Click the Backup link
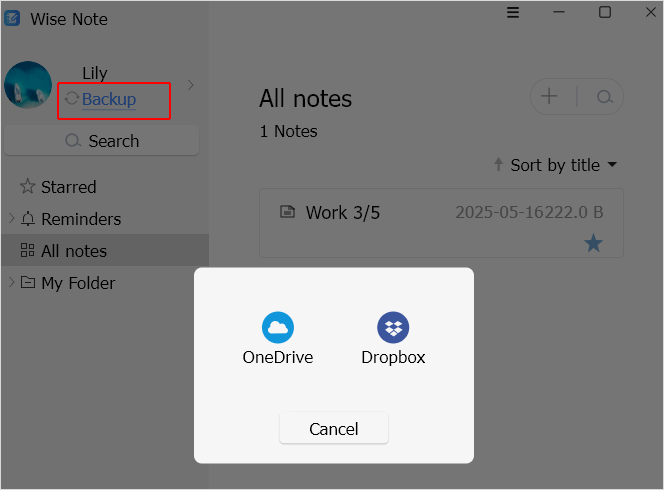 pyautogui.click(x=109, y=99)
